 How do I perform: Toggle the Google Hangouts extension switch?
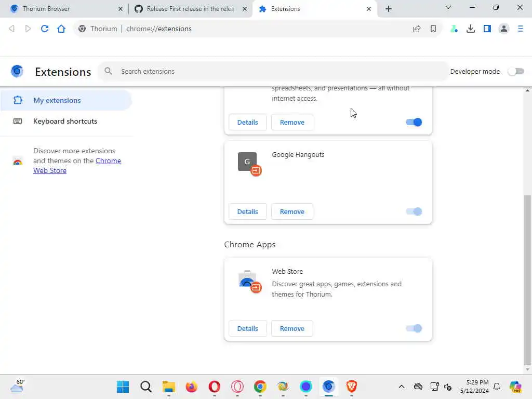coord(414,211)
